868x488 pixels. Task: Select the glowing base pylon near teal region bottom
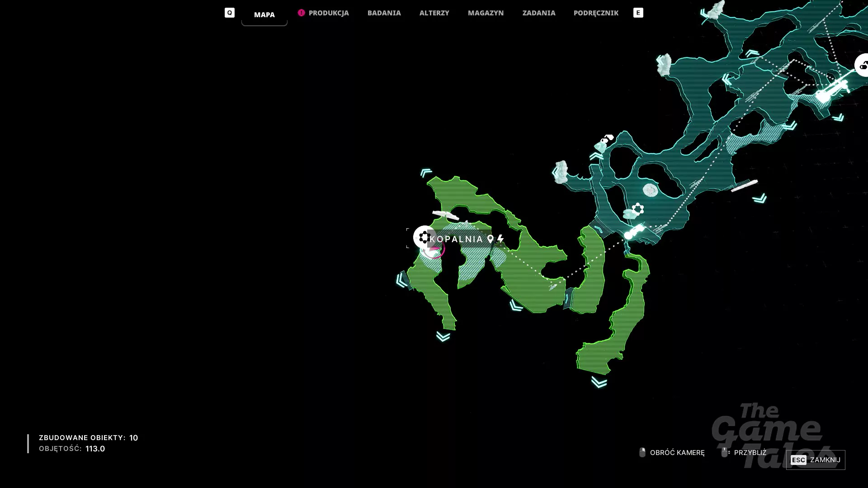[x=634, y=231]
